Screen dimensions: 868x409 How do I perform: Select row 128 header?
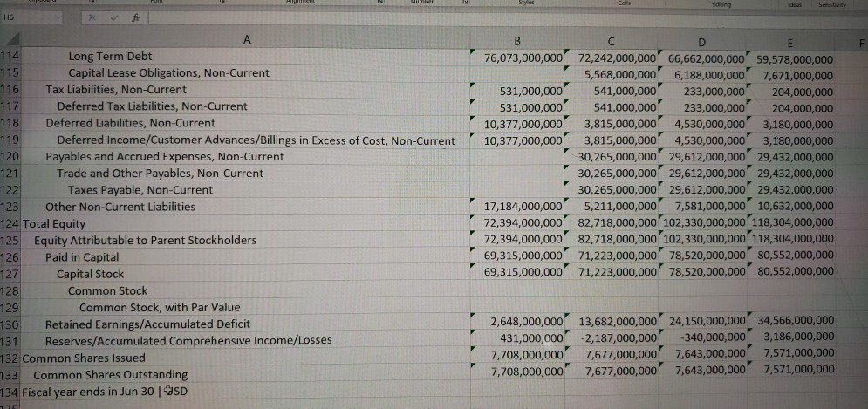[10, 291]
